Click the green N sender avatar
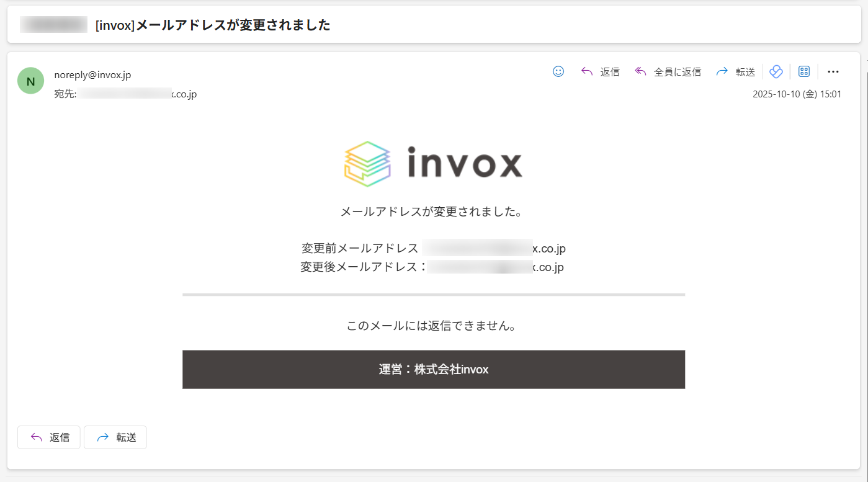The height and width of the screenshot is (482, 868). [30, 81]
